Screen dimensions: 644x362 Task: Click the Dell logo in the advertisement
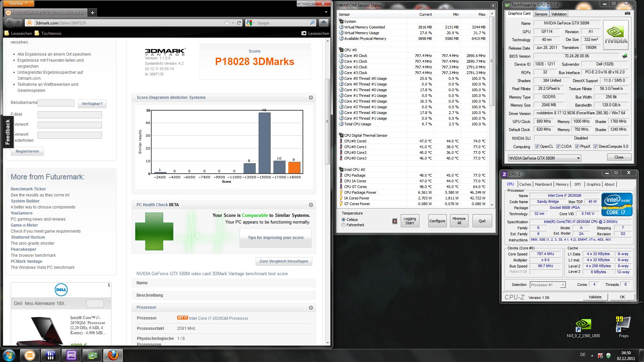point(61,290)
